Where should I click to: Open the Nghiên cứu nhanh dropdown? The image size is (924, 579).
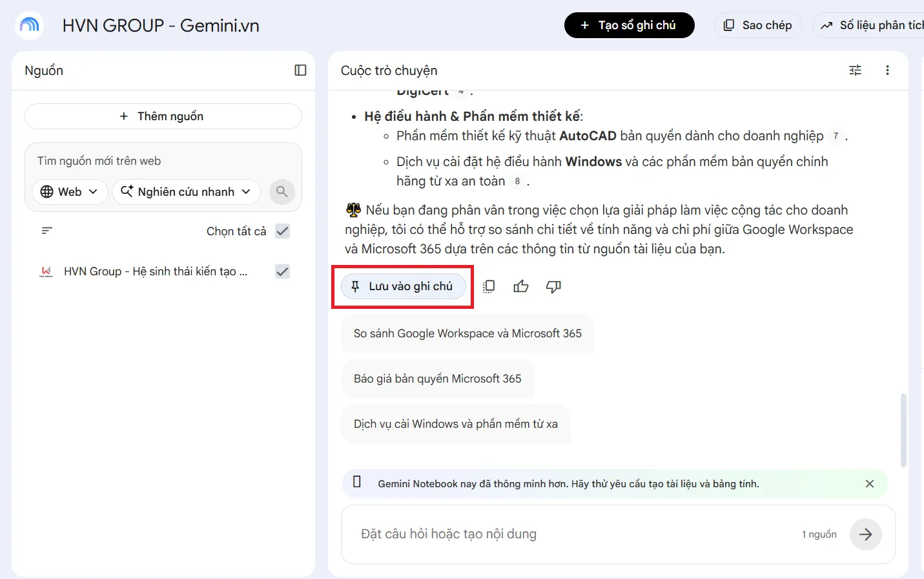click(186, 192)
